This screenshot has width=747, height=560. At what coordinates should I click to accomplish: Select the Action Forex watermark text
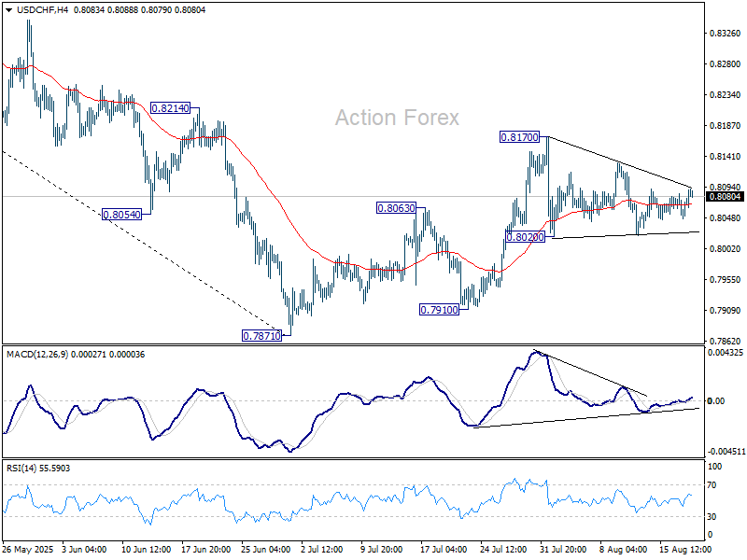(x=397, y=118)
